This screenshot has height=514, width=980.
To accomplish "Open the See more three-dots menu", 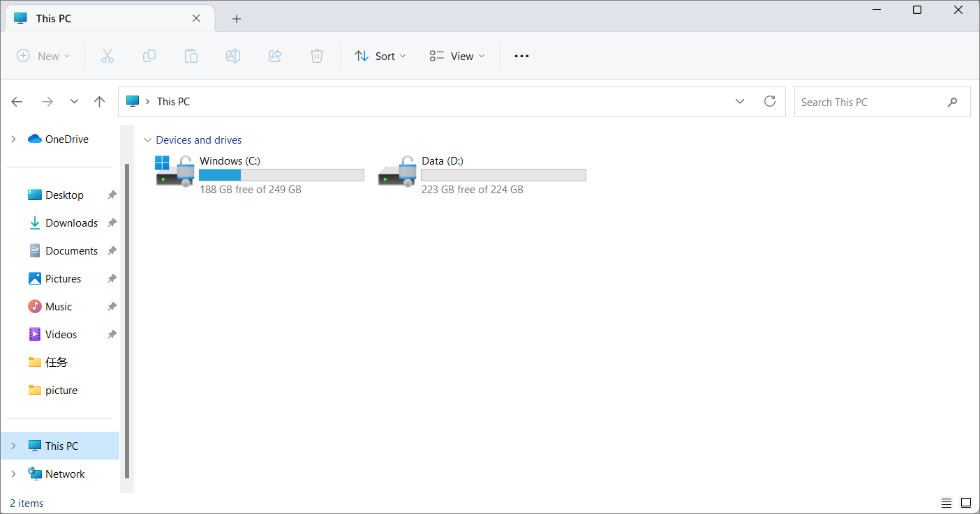I will click(521, 56).
